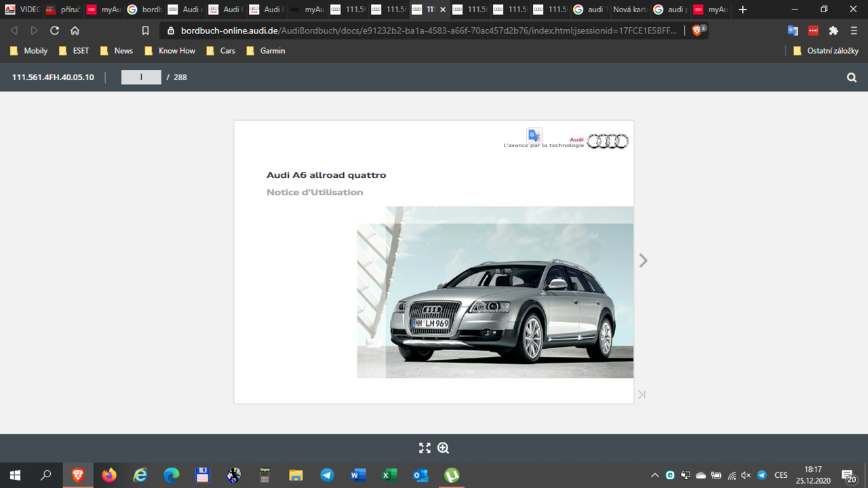Image resolution: width=868 pixels, height=488 pixels.
Task: Open Brave Shields lion icon
Action: (x=697, y=31)
